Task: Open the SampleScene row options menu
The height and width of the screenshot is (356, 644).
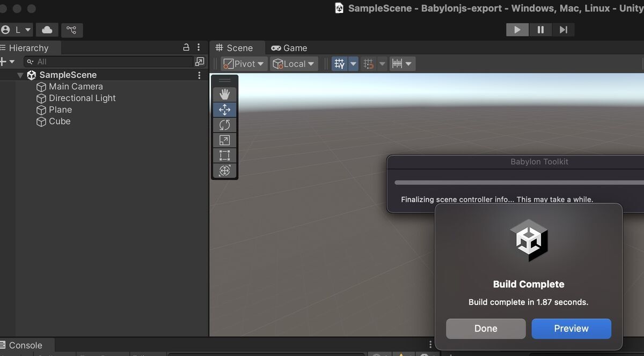Action: point(200,75)
